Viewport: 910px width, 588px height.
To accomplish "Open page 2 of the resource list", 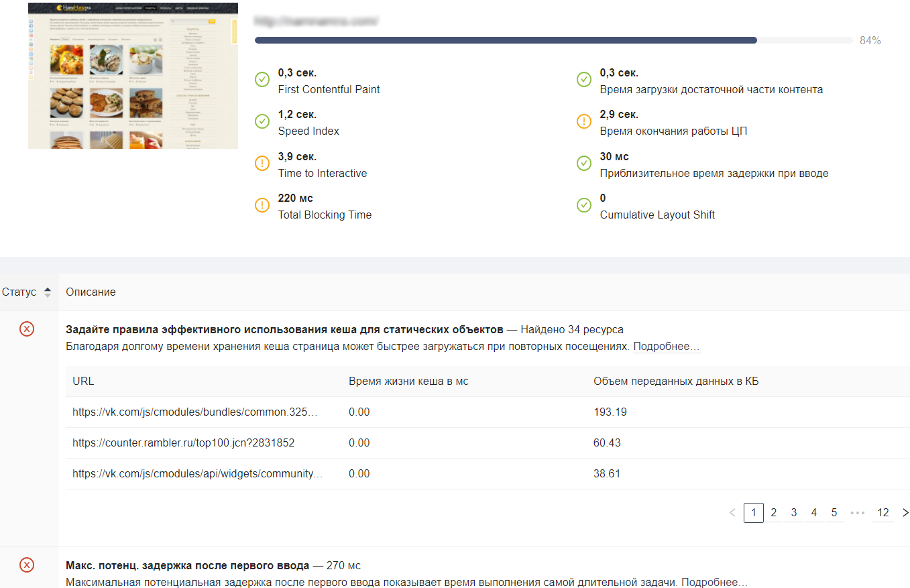I will tap(774, 513).
